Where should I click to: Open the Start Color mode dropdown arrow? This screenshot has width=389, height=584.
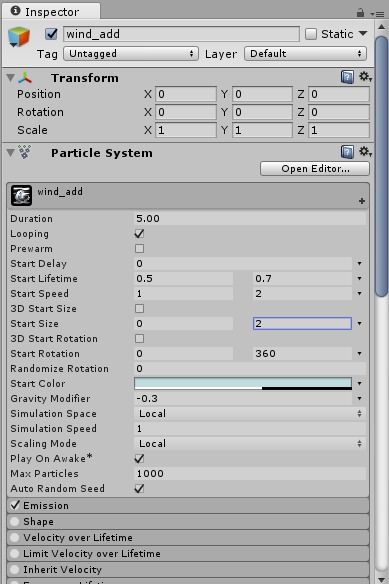(x=360, y=383)
